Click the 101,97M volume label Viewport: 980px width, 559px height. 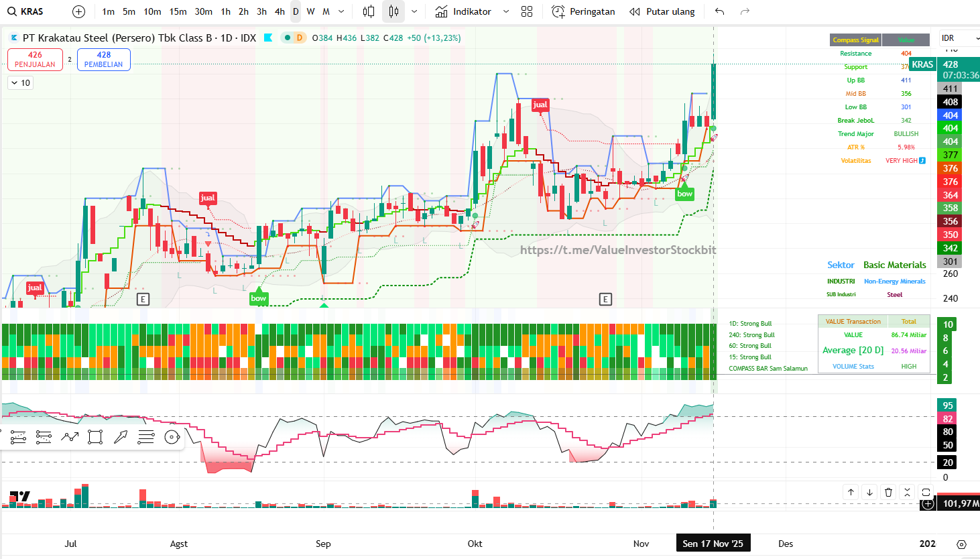pyautogui.click(x=961, y=503)
